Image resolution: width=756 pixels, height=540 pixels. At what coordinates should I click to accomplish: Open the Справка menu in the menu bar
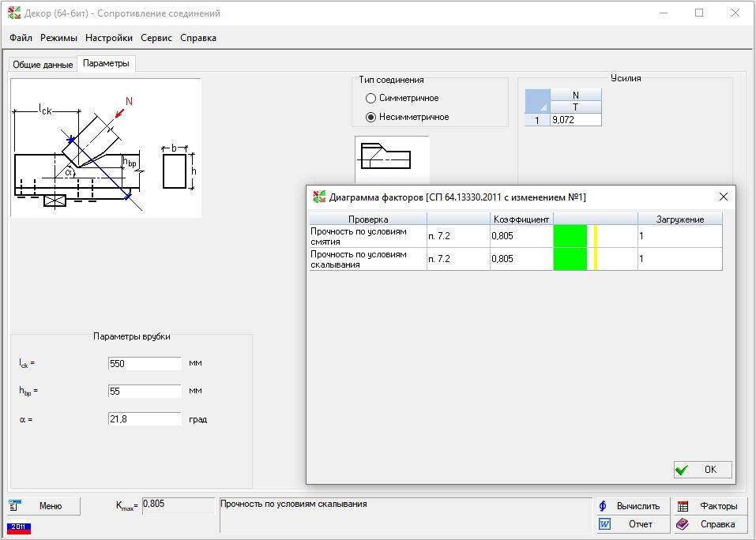click(x=198, y=38)
